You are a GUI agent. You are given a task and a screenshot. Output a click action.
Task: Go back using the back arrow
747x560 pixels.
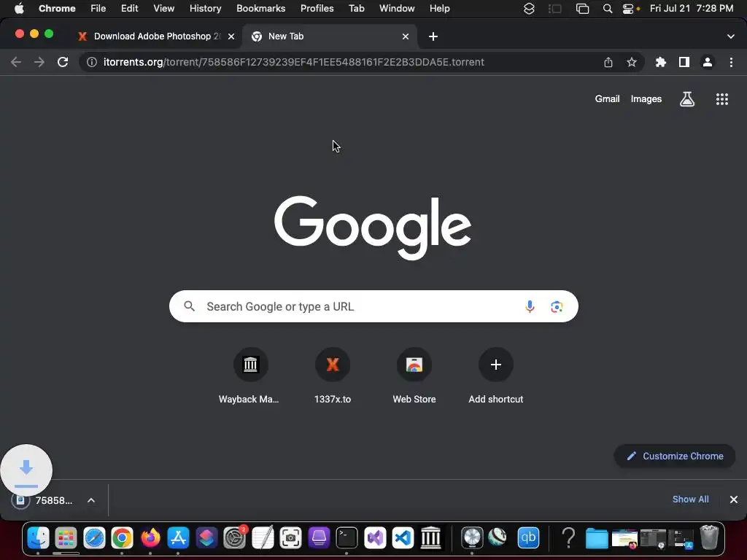[16, 62]
